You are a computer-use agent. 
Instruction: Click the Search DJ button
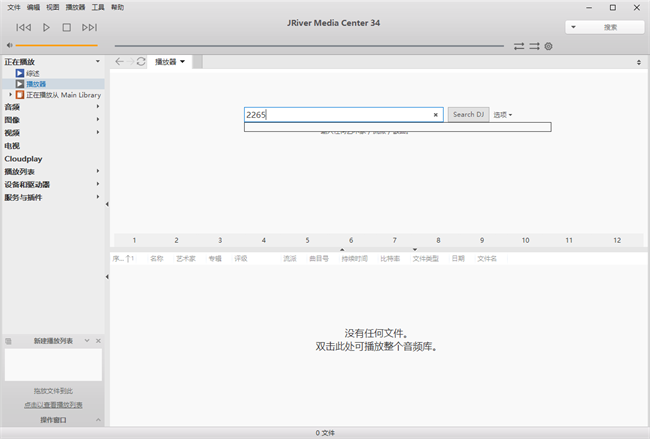pos(468,115)
